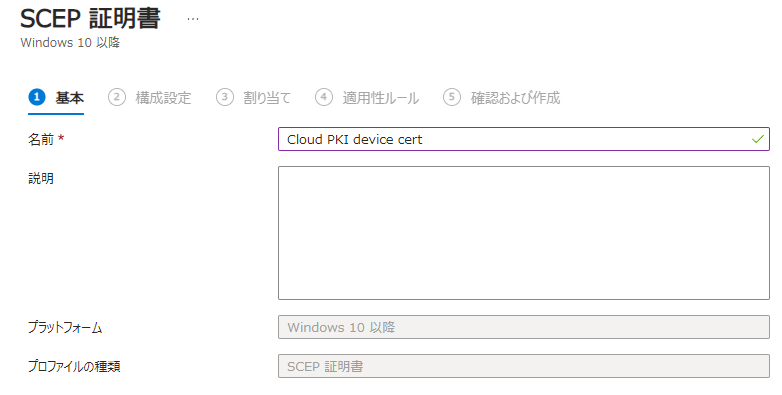Screen dimensions: 782x395
Task: Click the step 3 circle icon
Action: 225,97
